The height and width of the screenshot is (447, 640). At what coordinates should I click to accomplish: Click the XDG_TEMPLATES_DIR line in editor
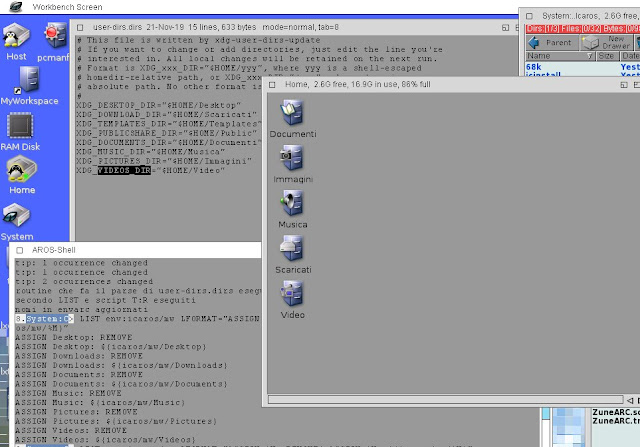point(167,124)
